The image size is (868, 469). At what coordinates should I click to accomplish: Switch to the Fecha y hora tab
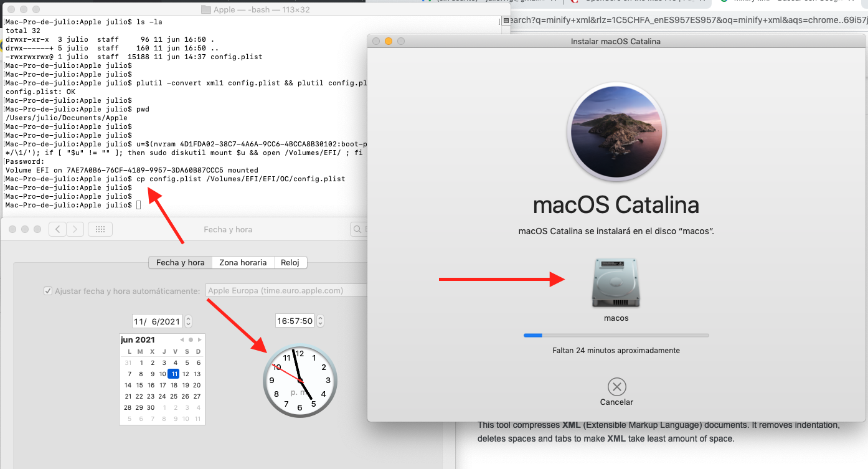(x=181, y=262)
